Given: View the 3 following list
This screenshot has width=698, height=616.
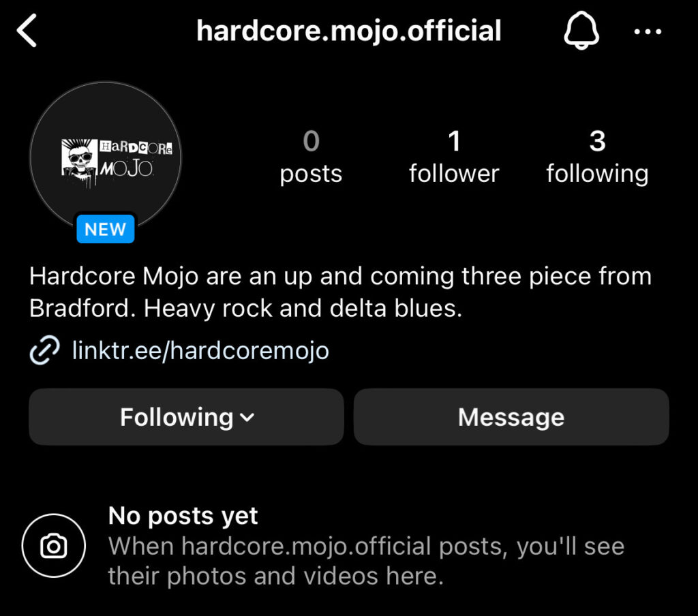Looking at the screenshot, I should click(597, 157).
